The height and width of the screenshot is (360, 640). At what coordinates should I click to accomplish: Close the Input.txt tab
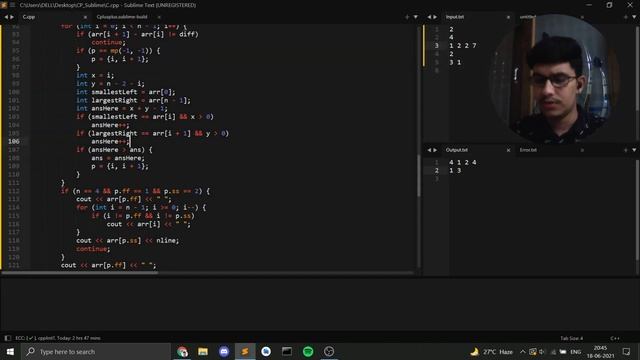point(508,17)
